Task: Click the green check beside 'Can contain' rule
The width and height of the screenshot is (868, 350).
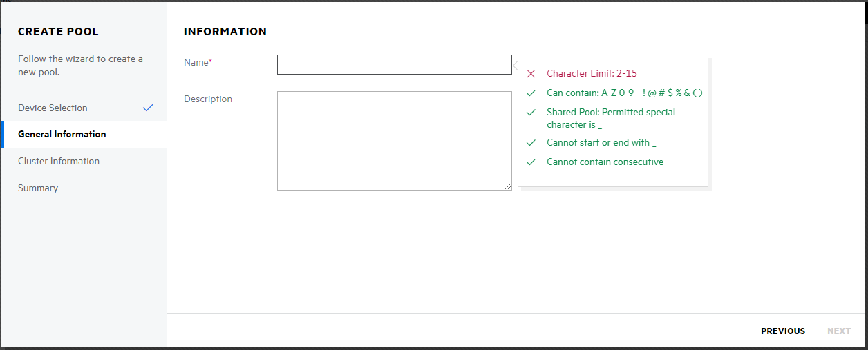Action: point(531,93)
